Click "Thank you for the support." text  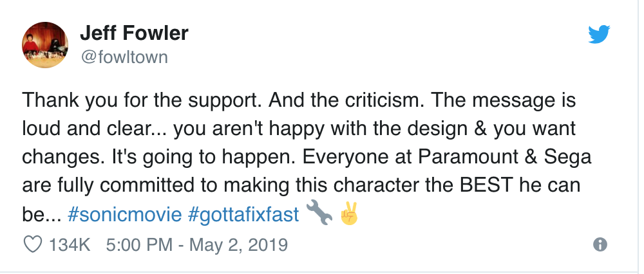pos(142,101)
